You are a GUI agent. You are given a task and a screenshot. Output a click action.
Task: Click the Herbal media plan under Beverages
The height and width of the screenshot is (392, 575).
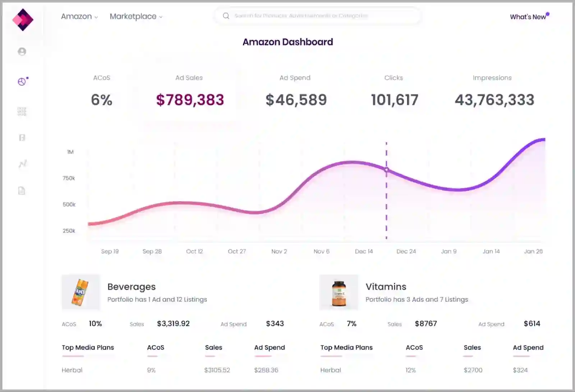point(72,370)
